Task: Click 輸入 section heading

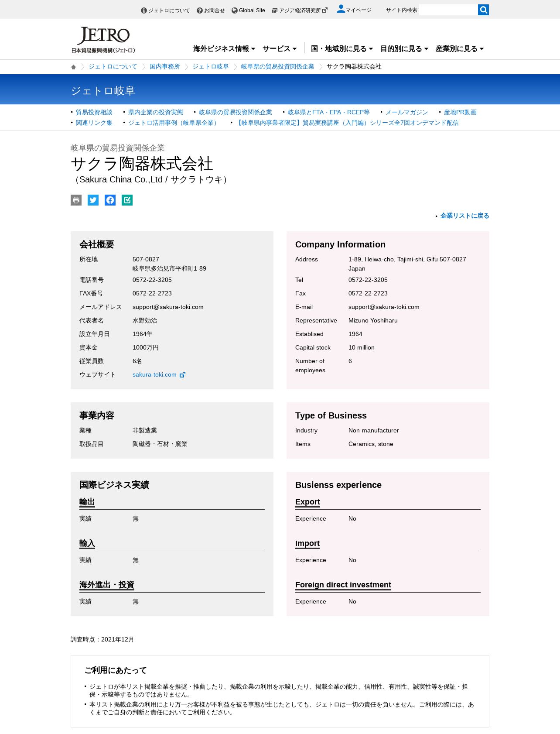Action: pos(87,543)
